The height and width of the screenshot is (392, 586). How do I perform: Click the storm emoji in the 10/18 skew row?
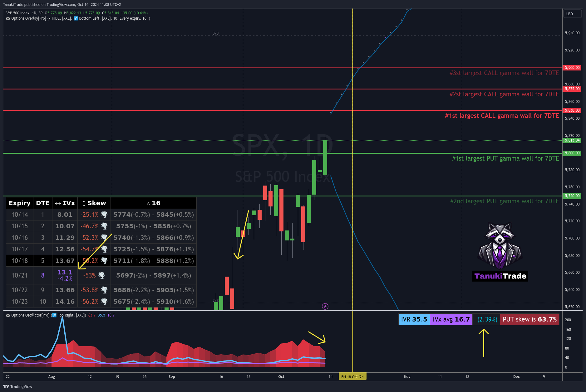(x=104, y=261)
